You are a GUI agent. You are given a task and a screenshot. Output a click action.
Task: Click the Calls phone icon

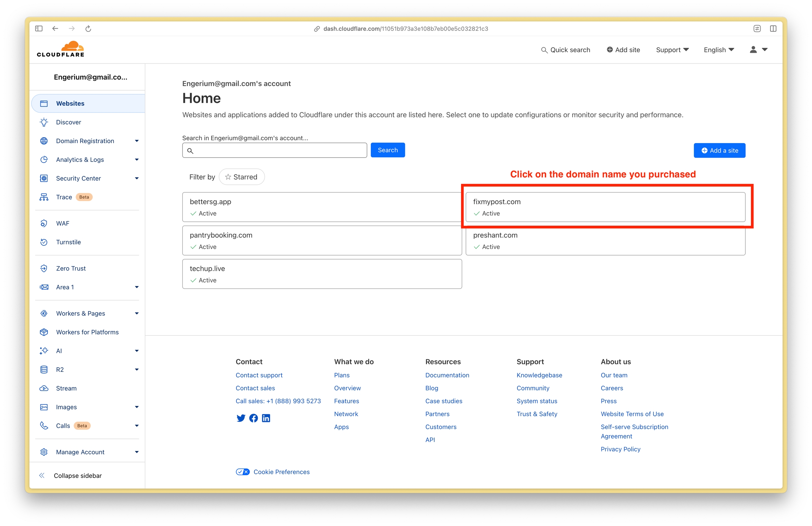(x=44, y=426)
